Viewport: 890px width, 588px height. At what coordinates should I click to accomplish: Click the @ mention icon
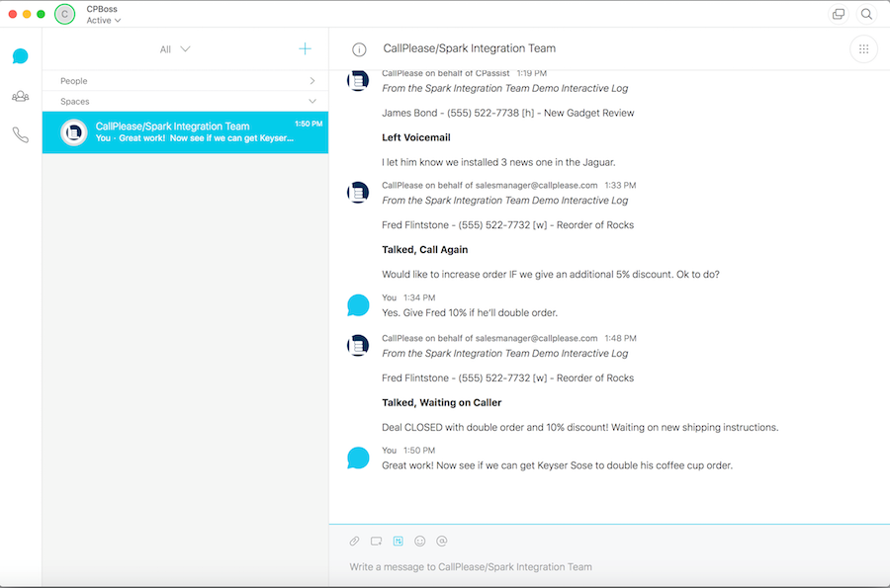[x=441, y=541]
